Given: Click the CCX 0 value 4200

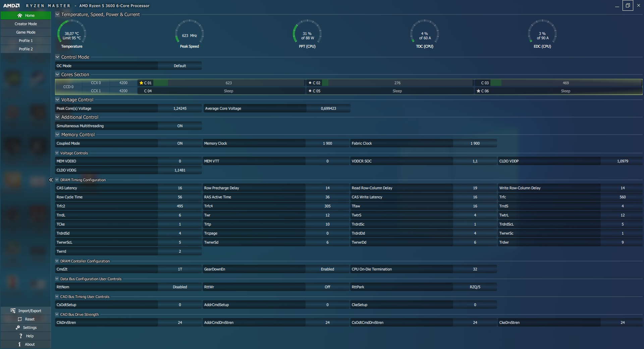Looking at the screenshot, I should (x=123, y=83).
